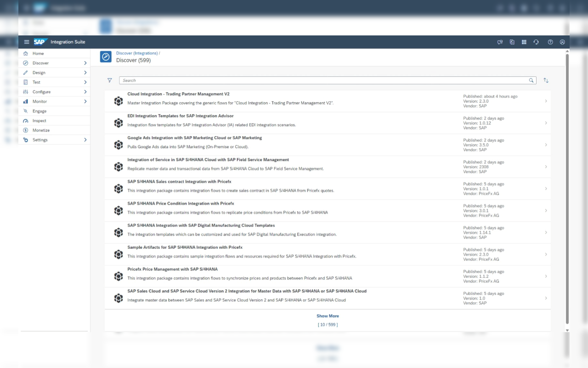Open SAP S/4HANA Sales contract Integration with Pricefx

(179, 182)
